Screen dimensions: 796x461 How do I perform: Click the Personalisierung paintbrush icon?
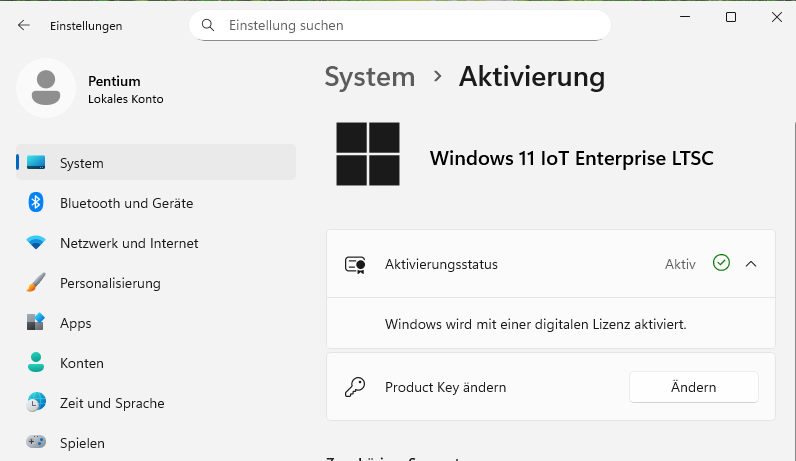[x=36, y=283]
